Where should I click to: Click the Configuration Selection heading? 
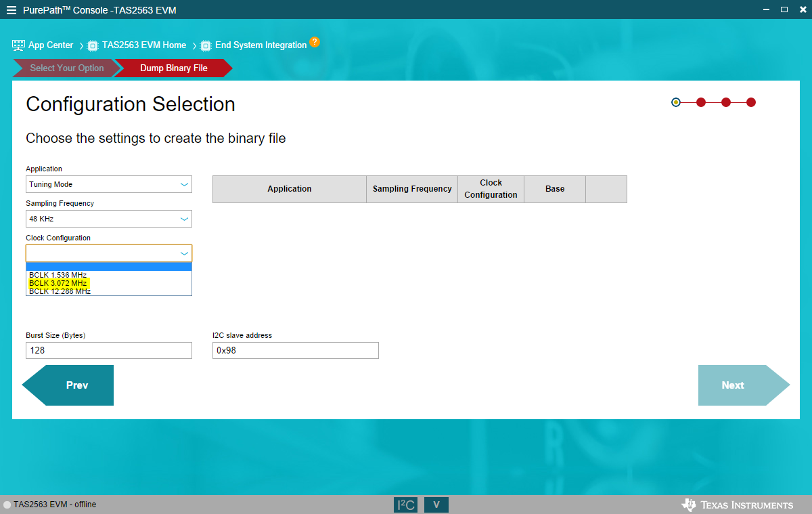[131, 104]
